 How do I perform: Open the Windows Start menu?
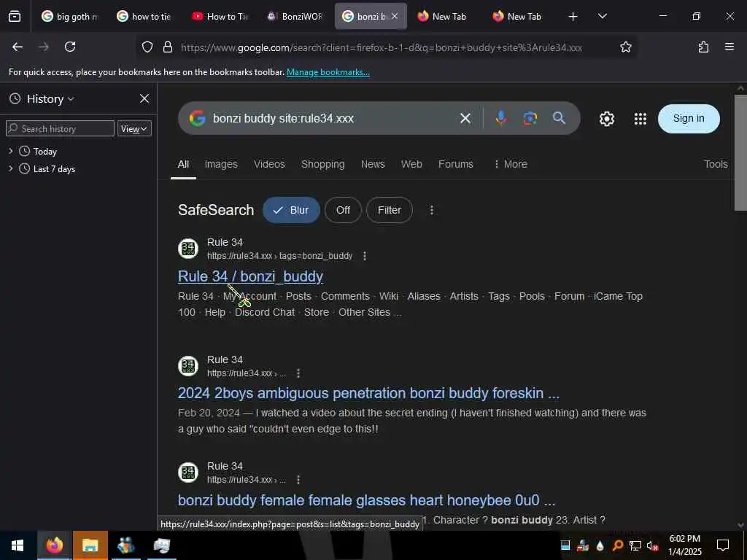18,545
